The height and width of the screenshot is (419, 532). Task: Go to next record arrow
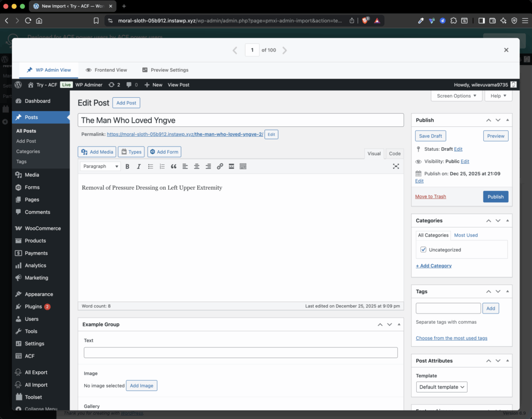[285, 50]
